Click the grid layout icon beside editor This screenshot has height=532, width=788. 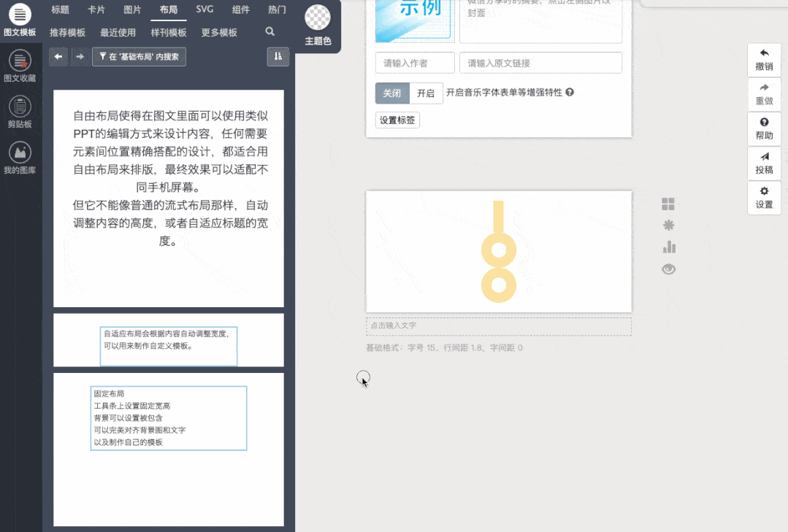click(x=668, y=204)
